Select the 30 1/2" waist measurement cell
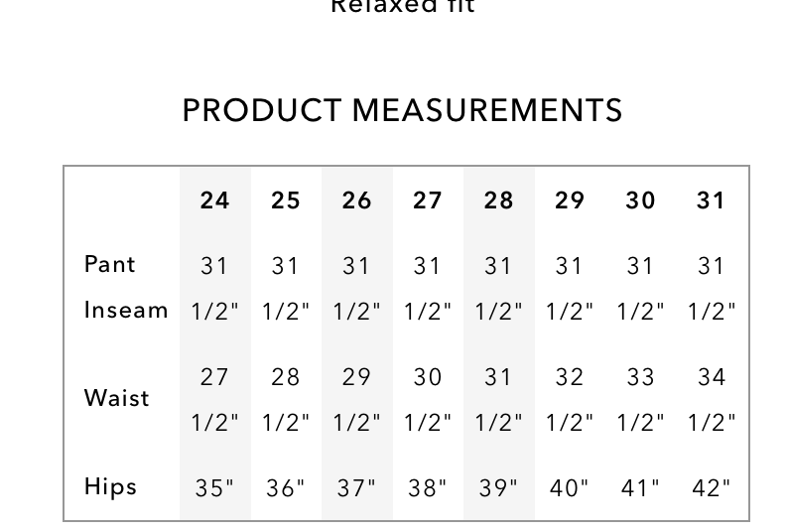This screenshot has width=788, height=532. tap(428, 399)
